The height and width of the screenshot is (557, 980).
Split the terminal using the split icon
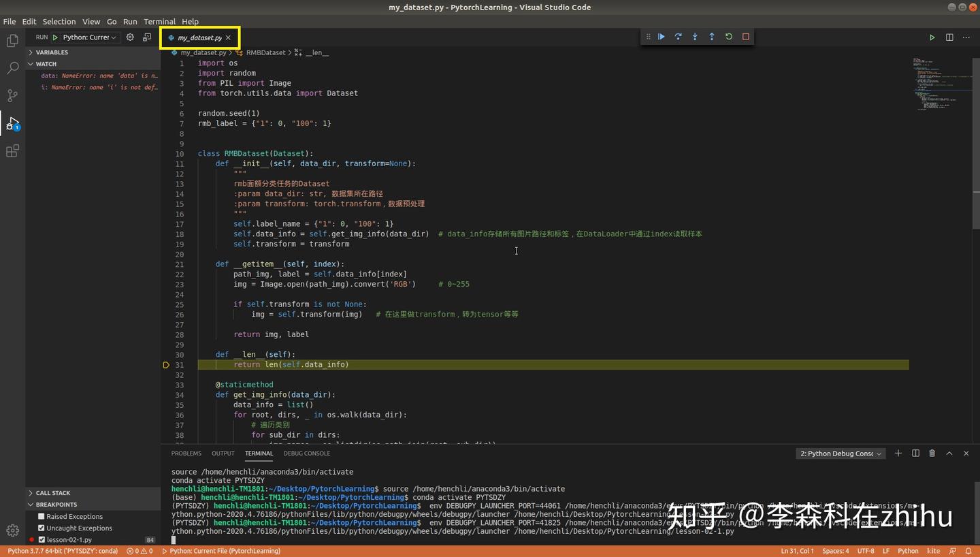[915, 453]
